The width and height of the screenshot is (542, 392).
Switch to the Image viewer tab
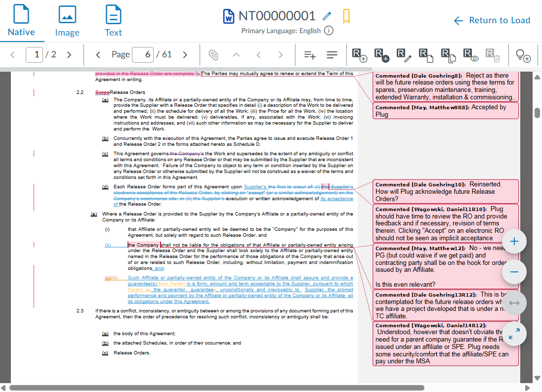pyautogui.click(x=67, y=21)
